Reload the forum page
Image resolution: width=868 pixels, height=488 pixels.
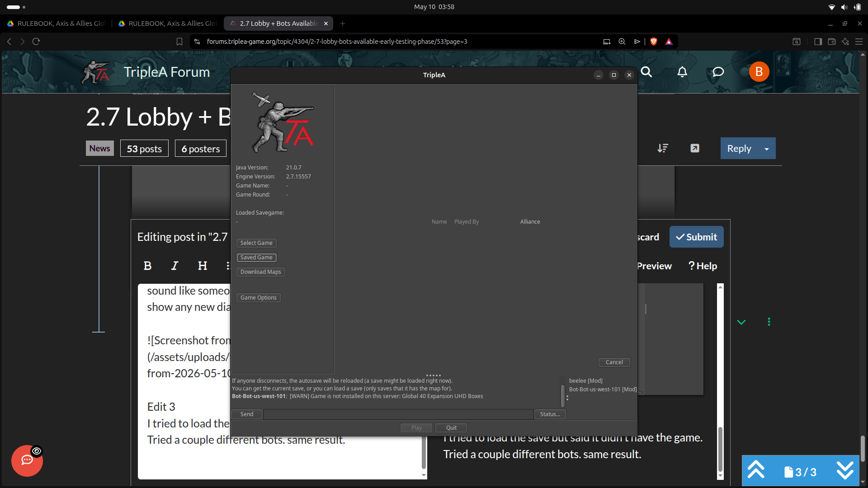[x=36, y=42]
